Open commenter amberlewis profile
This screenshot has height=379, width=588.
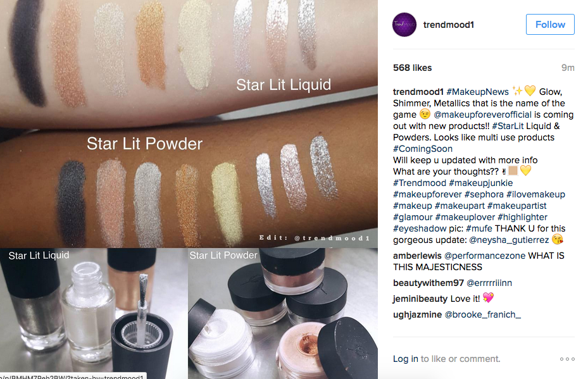pyautogui.click(x=417, y=256)
